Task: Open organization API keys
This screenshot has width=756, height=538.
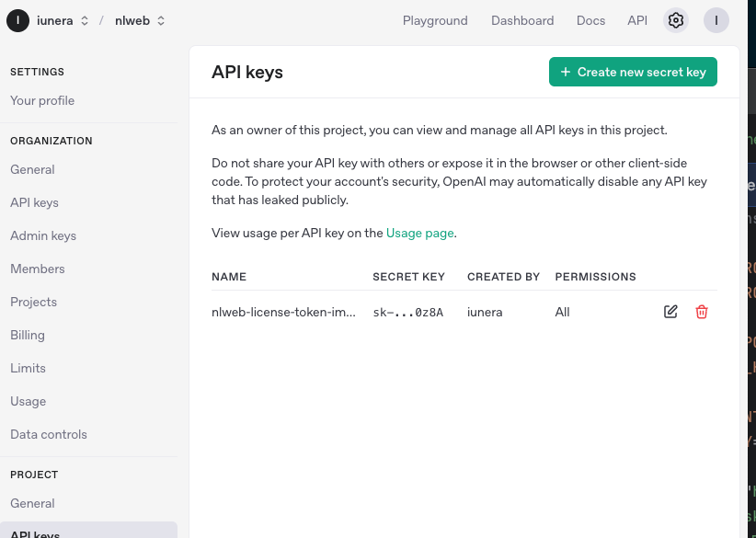Action: [x=34, y=203]
